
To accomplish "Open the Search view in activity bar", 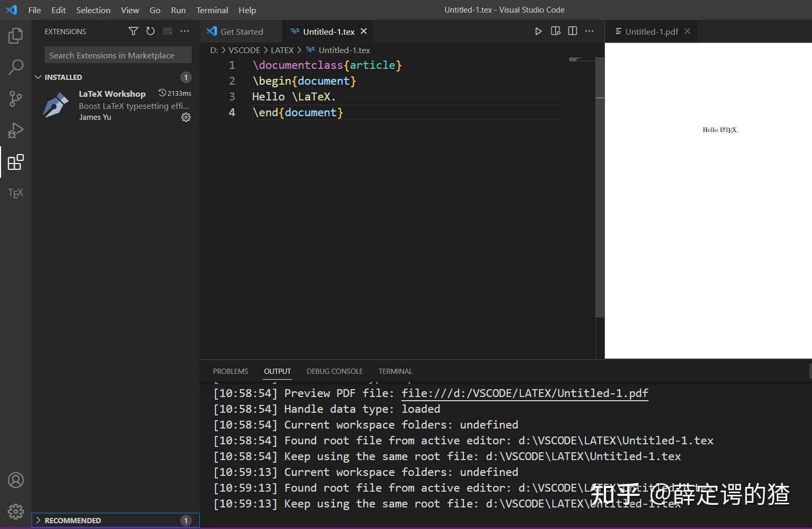I will point(16,67).
